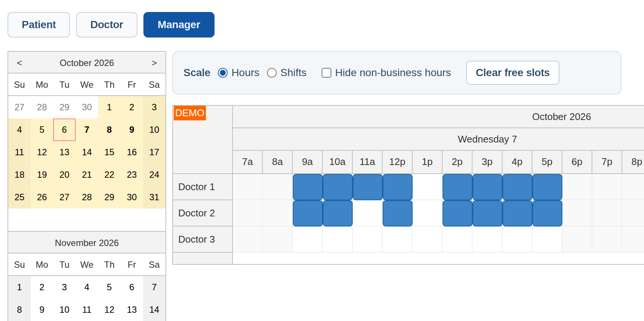Click Doctor 2's 9a slot
The image size is (644, 321).
tap(308, 213)
